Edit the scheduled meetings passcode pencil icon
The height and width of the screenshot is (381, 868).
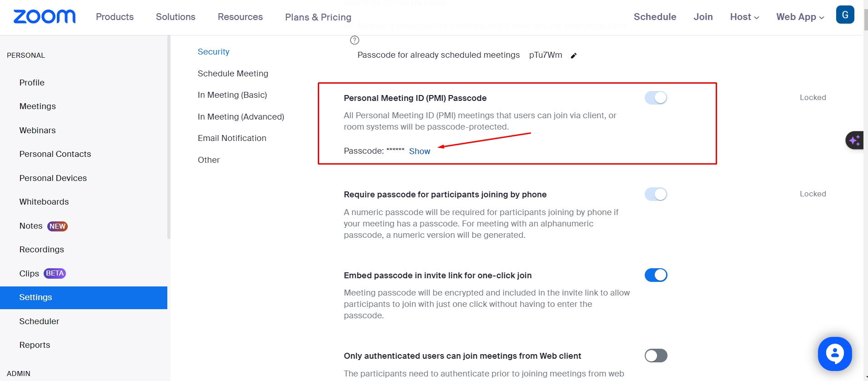click(x=574, y=55)
